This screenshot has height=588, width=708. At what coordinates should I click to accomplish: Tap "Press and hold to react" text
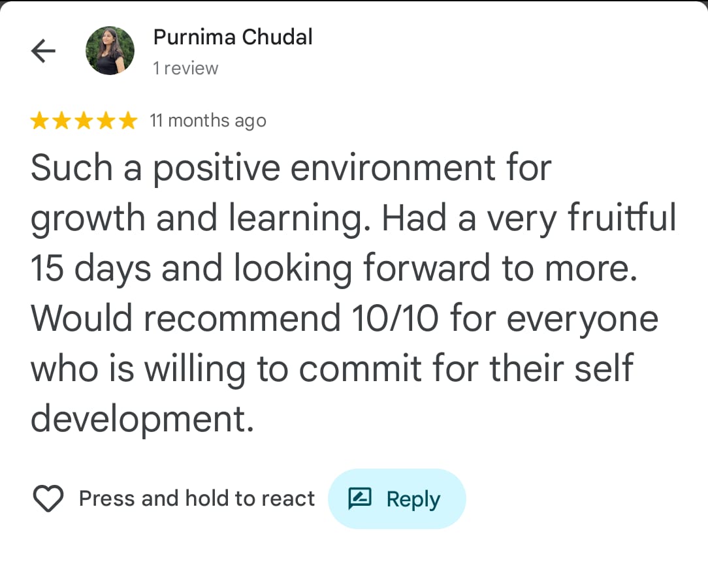197,499
